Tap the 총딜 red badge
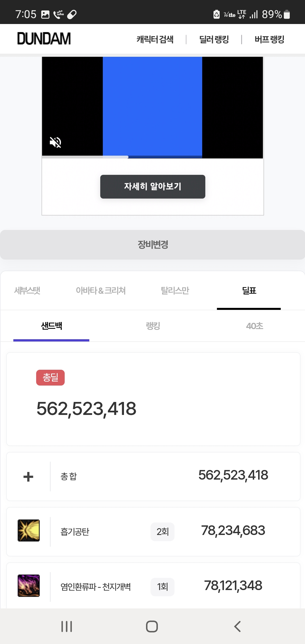The height and width of the screenshot is (644, 305). (x=50, y=377)
